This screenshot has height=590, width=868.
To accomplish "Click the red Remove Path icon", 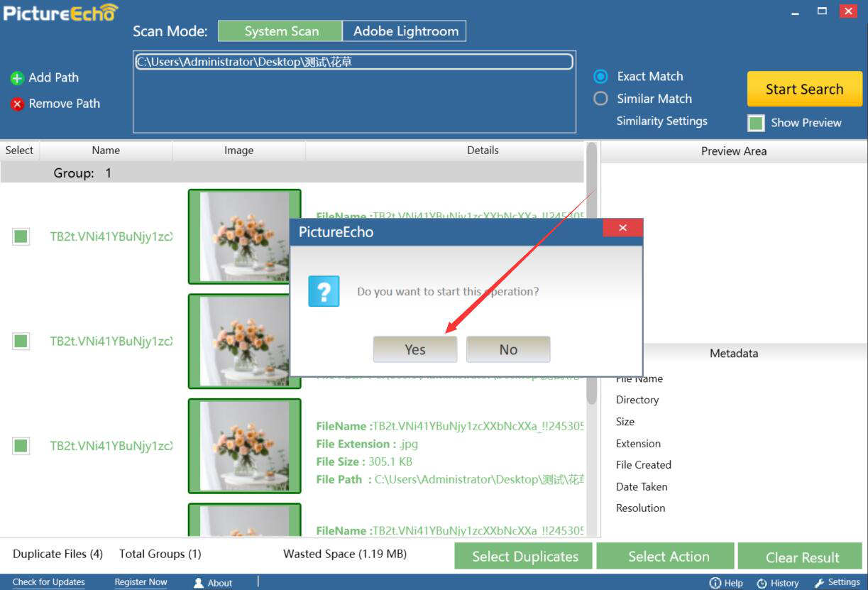I will point(17,104).
